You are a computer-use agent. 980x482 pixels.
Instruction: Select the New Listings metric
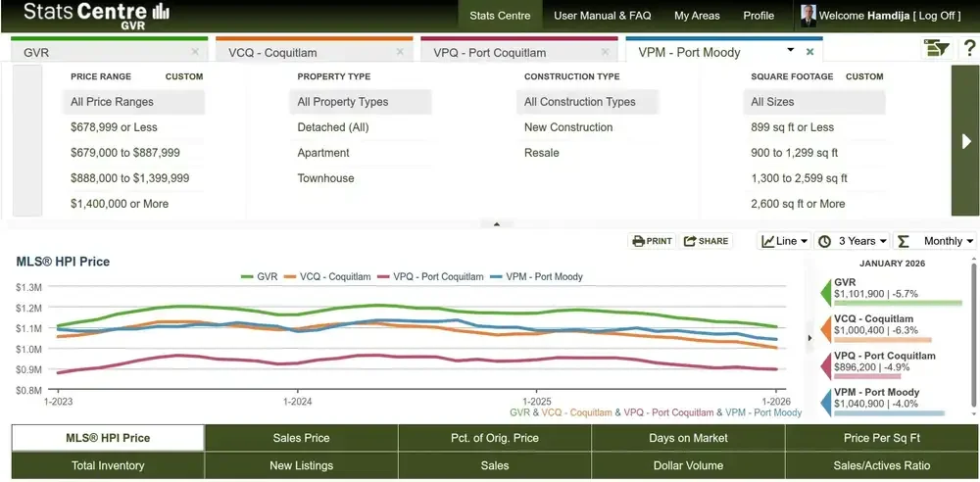301,465
